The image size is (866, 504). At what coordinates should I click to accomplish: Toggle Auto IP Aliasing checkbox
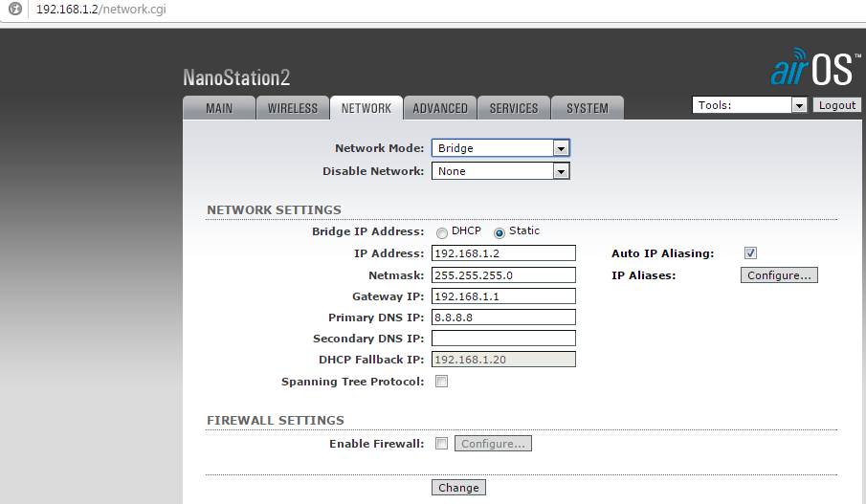click(x=750, y=253)
